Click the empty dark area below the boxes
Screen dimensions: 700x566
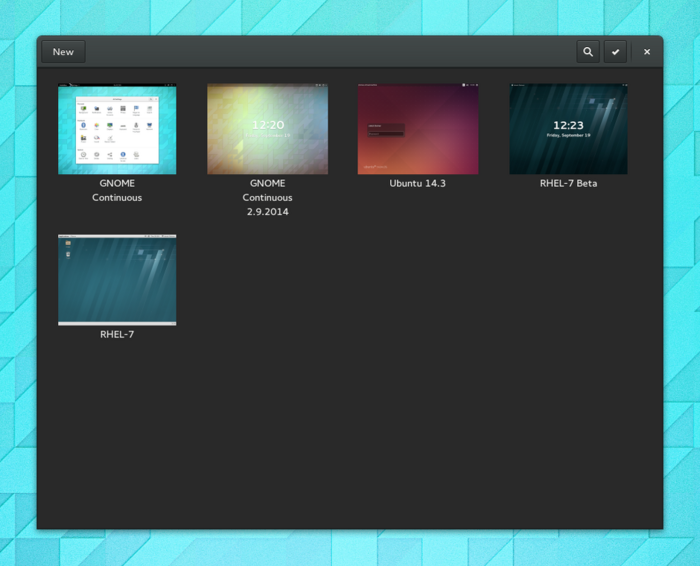350,440
